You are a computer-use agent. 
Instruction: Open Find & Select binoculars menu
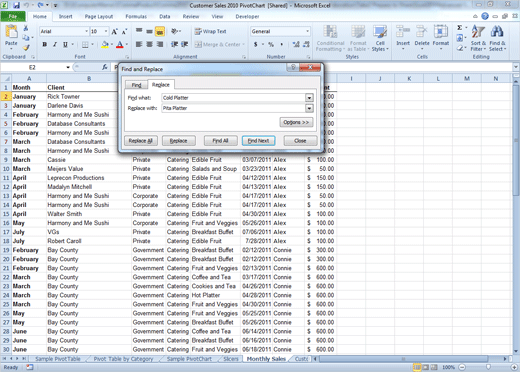coord(497,39)
